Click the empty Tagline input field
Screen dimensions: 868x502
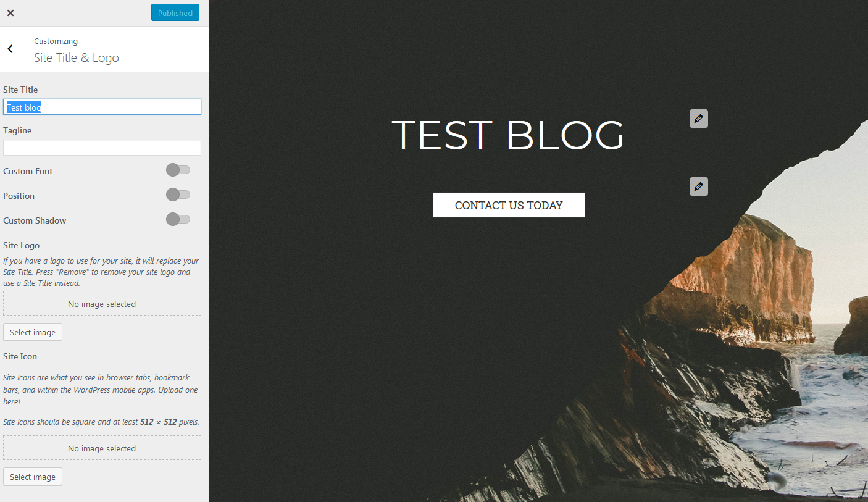click(102, 148)
